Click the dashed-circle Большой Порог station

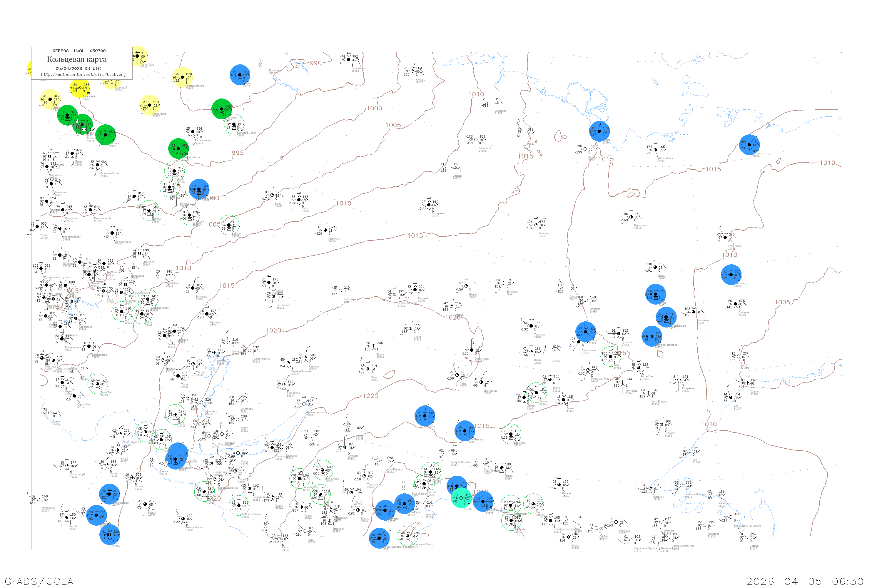[x=234, y=124]
